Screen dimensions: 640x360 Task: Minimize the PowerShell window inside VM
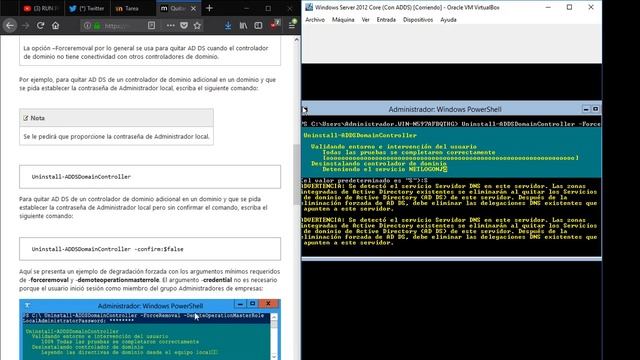(x=586, y=109)
